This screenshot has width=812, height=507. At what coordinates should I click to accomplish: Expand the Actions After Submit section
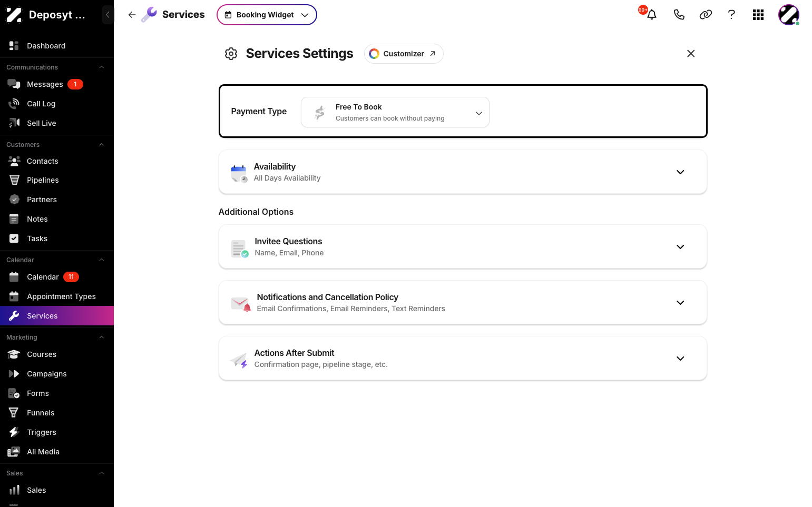(x=463, y=359)
